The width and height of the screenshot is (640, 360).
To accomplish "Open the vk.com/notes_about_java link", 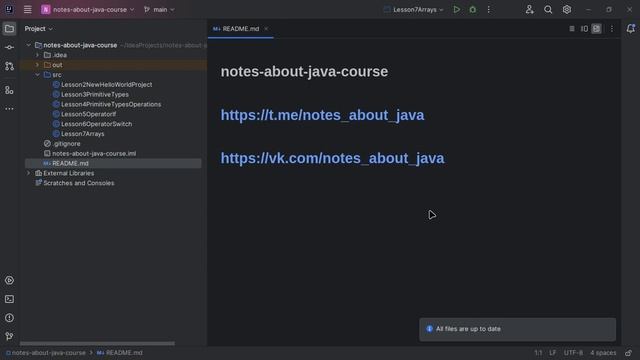I will [x=332, y=158].
